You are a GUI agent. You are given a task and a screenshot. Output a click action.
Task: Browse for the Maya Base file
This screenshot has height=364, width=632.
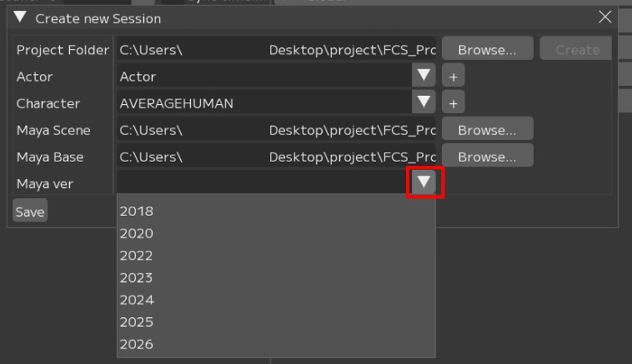(x=487, y=157)
